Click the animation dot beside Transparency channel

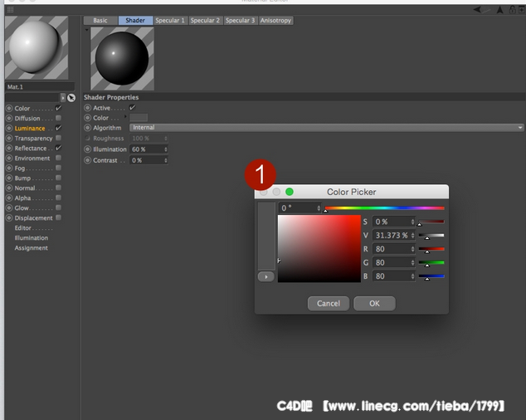click(x=9, y=139)
